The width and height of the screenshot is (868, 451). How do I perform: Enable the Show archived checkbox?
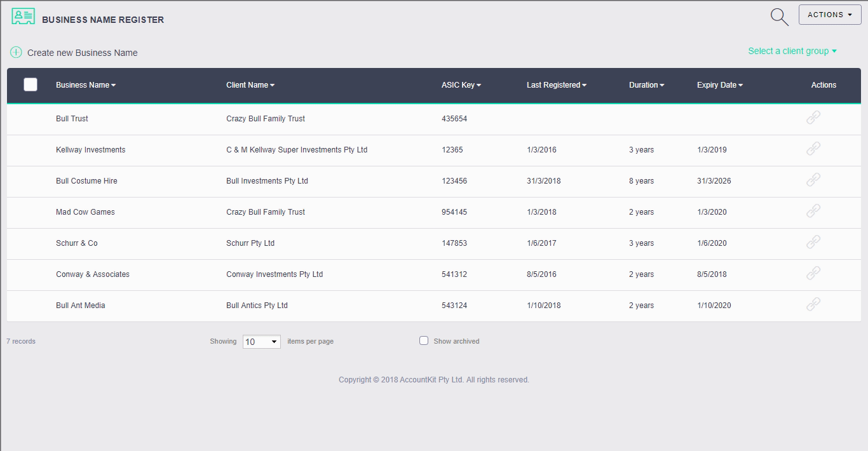(424, 340)
